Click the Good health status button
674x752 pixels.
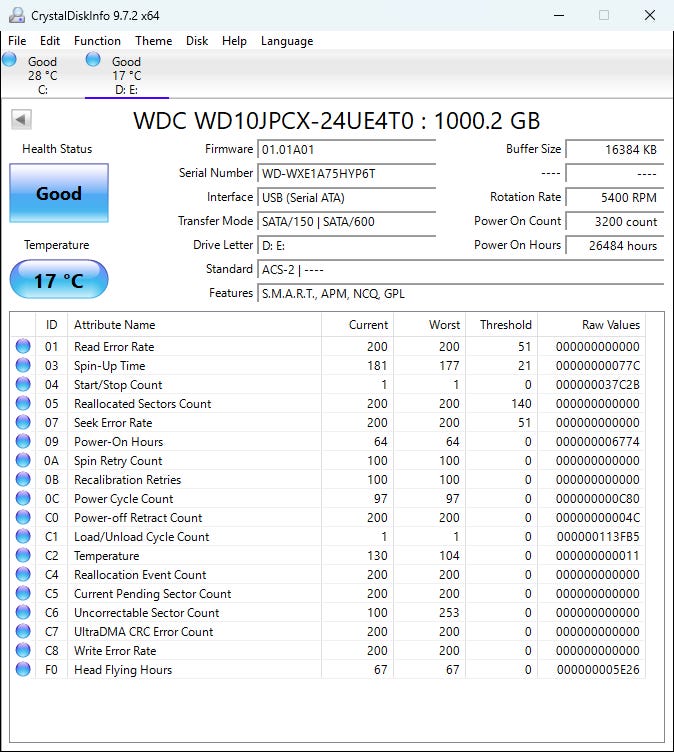pos(58,193)
